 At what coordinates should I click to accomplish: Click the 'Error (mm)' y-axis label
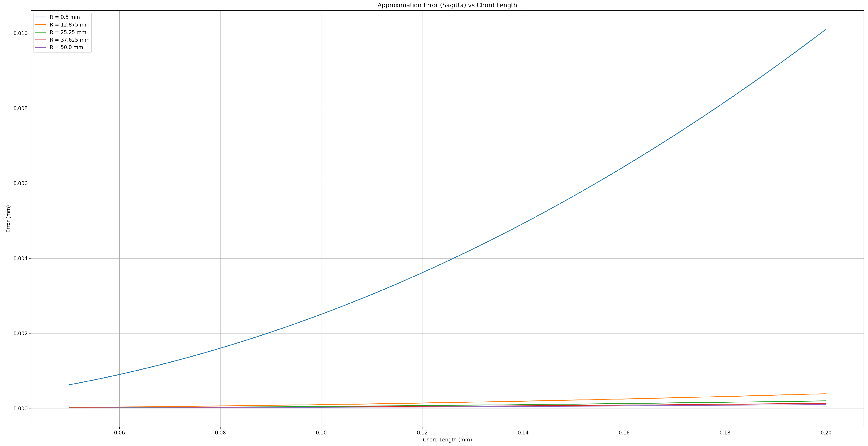click(8, 219)
